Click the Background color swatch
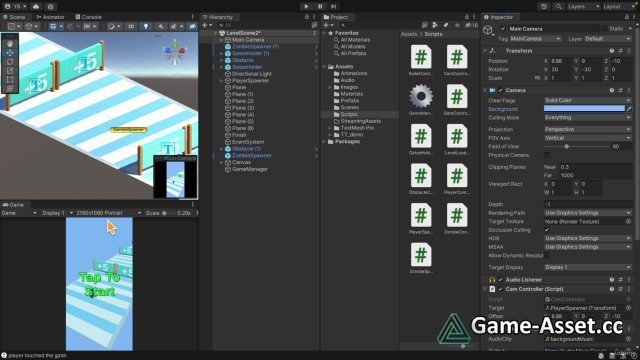 (x=584, y=109)
